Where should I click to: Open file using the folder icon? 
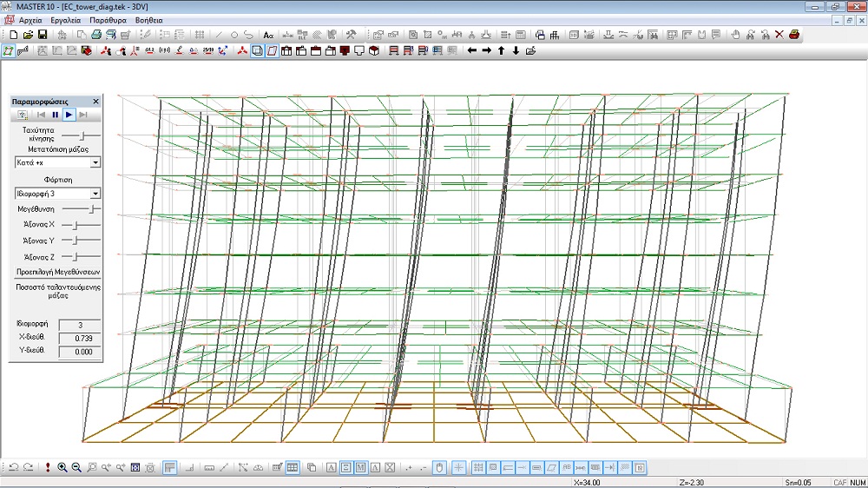pos(28,35)
